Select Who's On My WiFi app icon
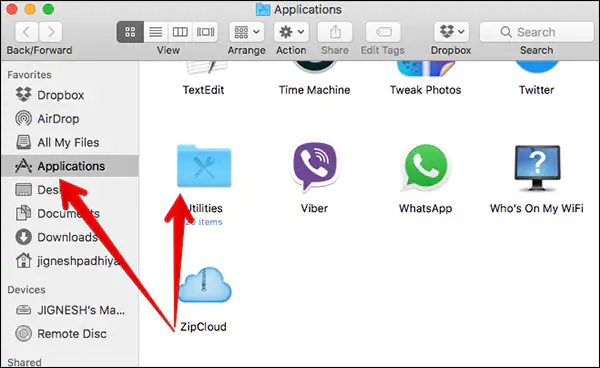600x368 pixels. [537, 168]
